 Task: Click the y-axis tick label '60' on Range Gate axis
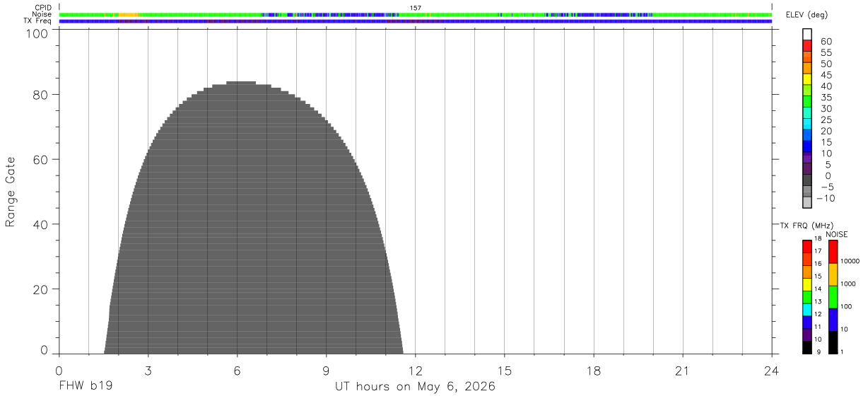41,159
